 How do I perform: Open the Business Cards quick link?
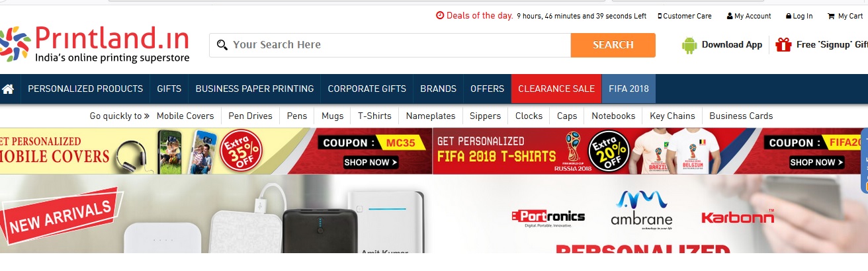pos(741,116)
